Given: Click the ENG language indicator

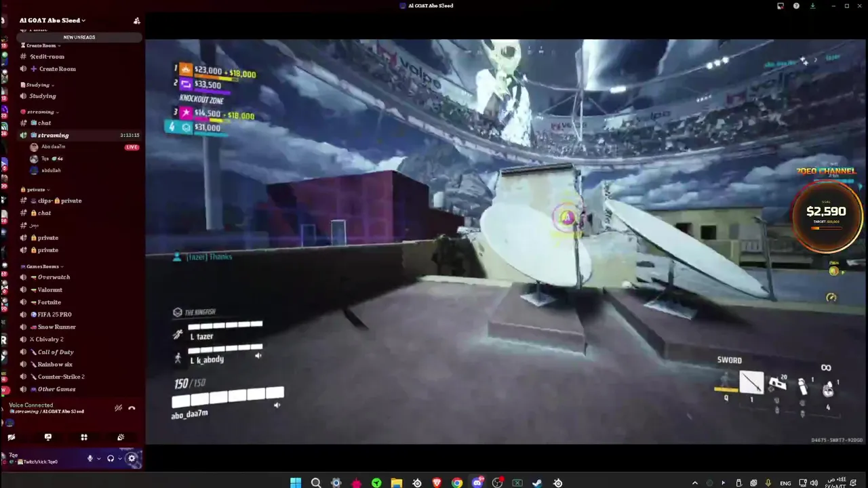Looking at the screenshot, I should (786, 483).
